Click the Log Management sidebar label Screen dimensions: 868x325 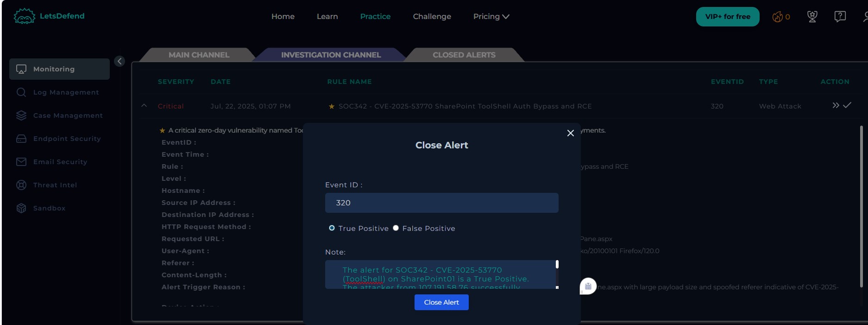[x=66, y=92]
